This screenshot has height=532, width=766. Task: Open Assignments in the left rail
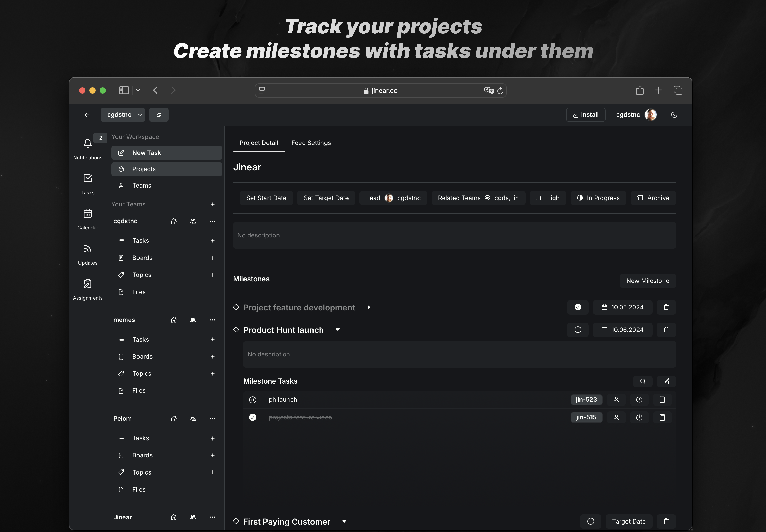(87, 284)
